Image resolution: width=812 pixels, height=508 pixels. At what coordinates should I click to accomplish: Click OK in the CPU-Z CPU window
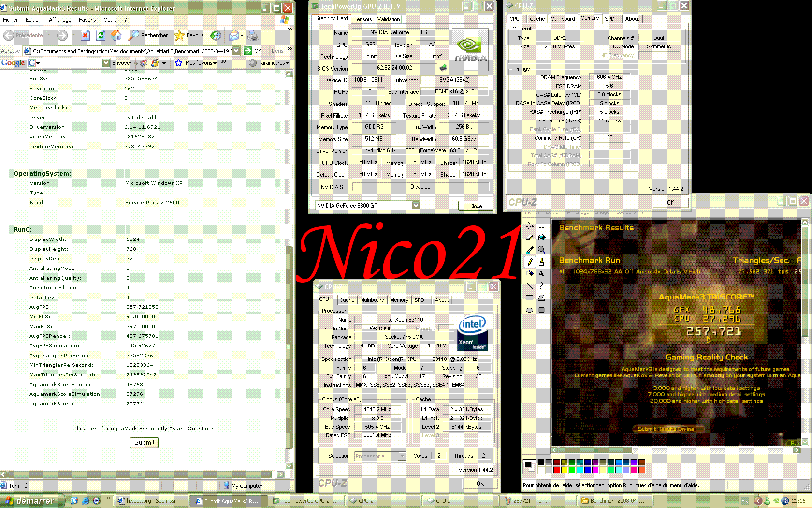[x=480, y=484]
